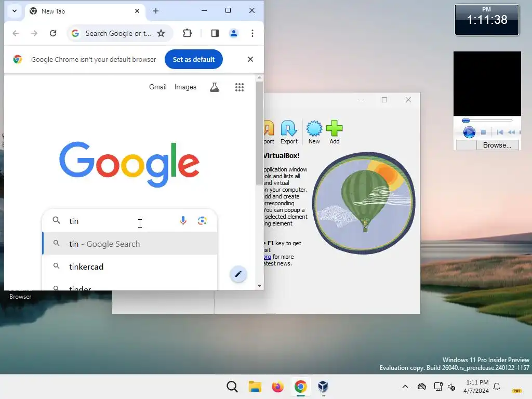
Task: Open Windows taskbar Search
Action: click(x=232, y=387)
